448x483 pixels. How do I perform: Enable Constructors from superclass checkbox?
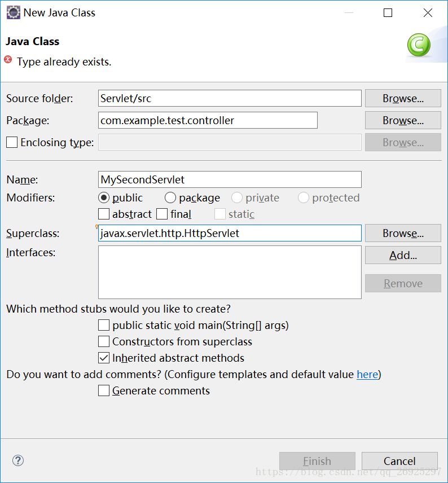pyautogui.click(x=104, y=341)
